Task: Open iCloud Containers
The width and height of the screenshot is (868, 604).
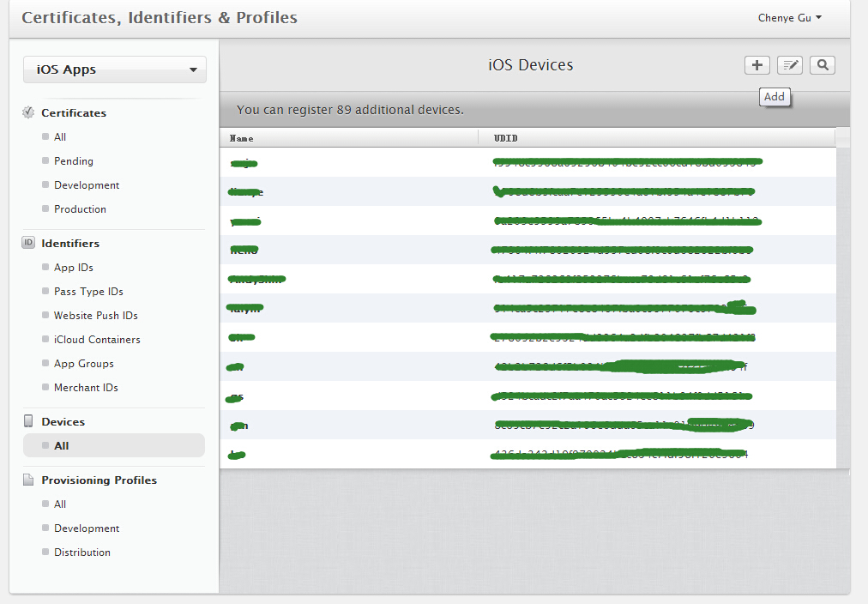Action: (x=97, y=340)
